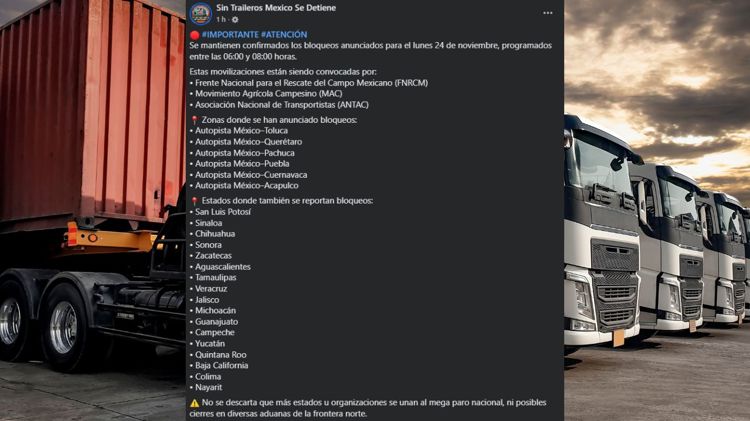Select the Autopista México–Toluca list entry
The image size is (750, 421).
[x=239, y=131]
